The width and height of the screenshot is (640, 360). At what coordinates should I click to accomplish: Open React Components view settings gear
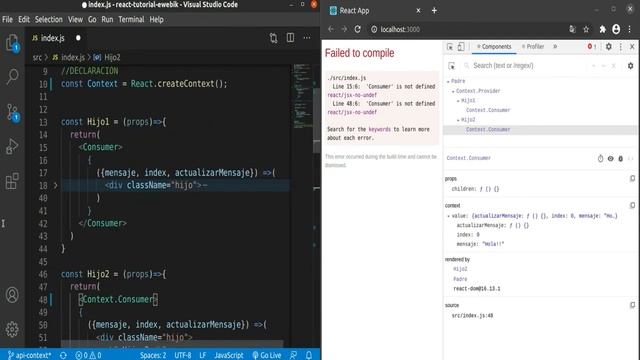tap(631, 66)
